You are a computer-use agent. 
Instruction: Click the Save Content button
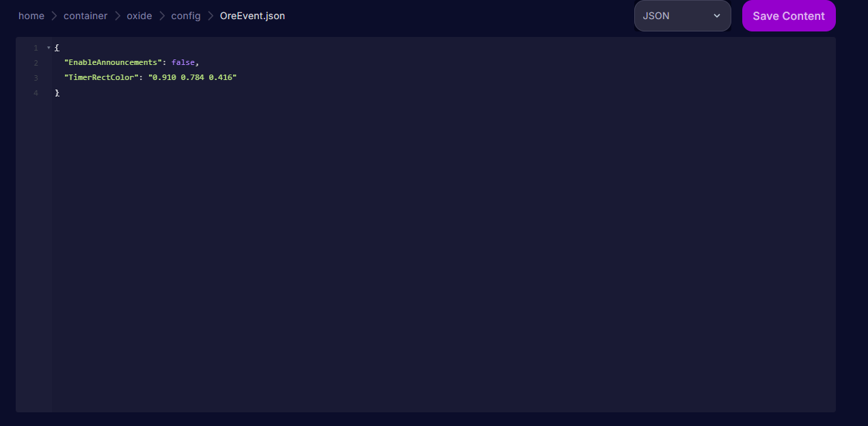[x=789, y=16]
